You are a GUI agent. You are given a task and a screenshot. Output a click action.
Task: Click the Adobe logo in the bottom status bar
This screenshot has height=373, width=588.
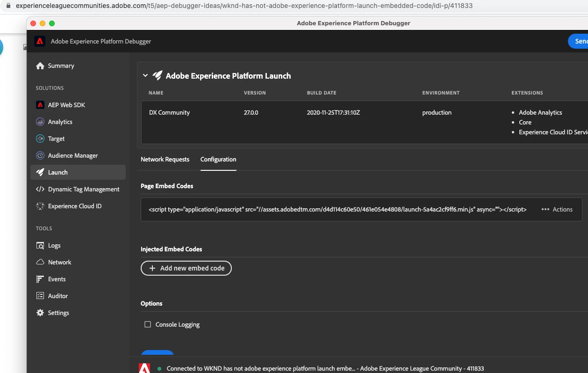(x=145, y=368)
